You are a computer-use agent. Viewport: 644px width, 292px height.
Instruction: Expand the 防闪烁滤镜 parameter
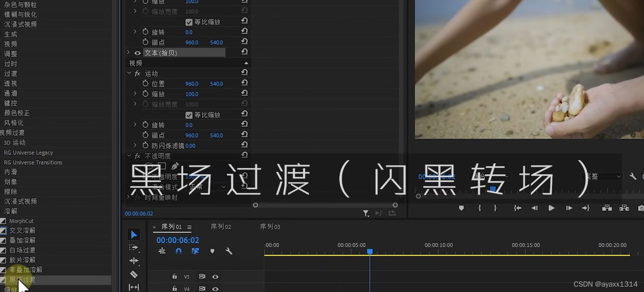(135, 145)
